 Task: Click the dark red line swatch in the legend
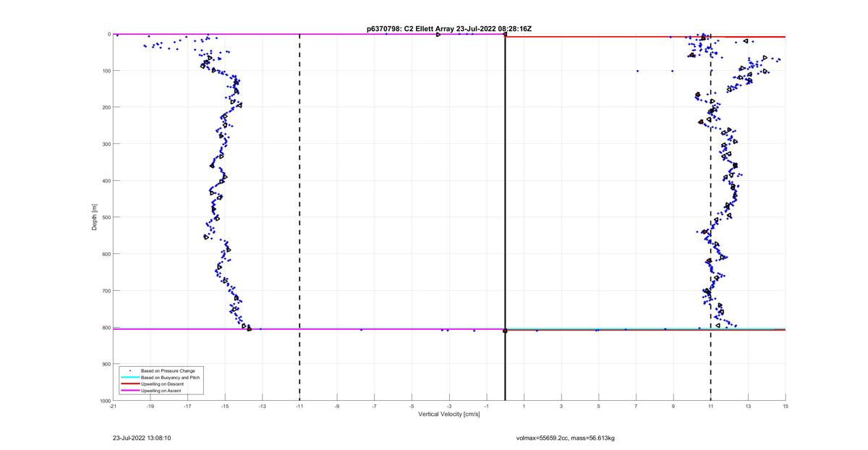tap(129, 384)
